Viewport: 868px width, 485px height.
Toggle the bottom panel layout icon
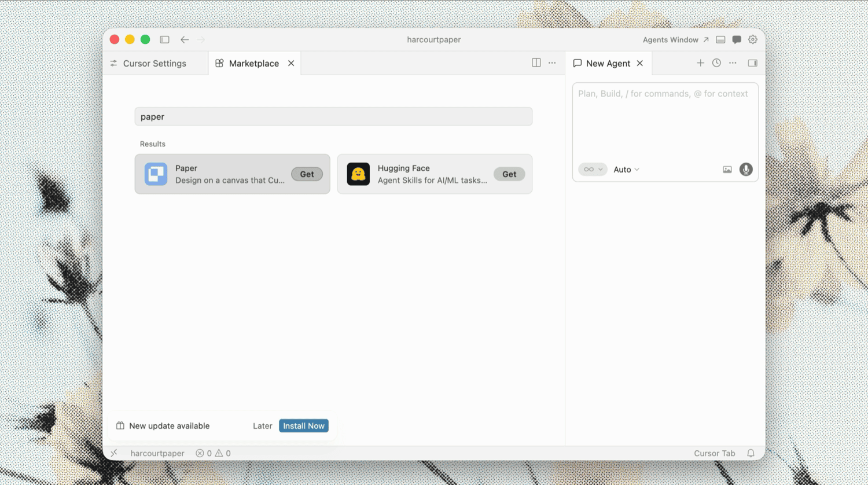[720, 39]
